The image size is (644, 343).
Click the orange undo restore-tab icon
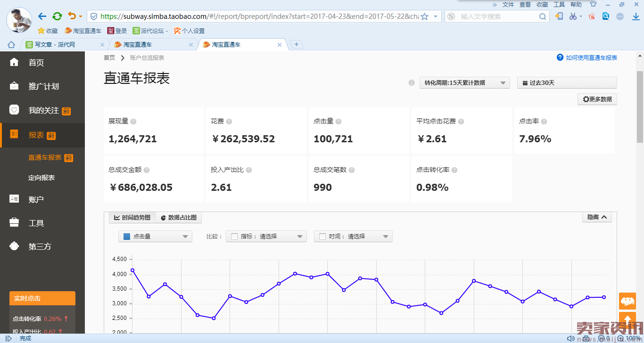[x=72, y=16]
